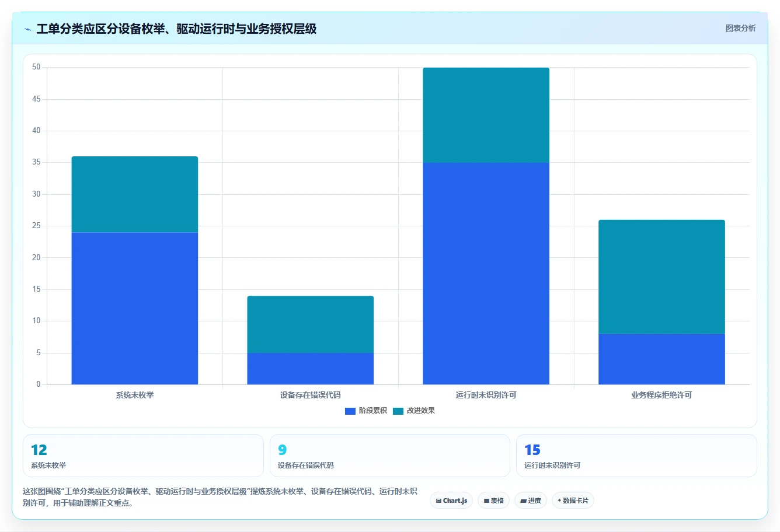Viewport: 780px width, 532px height.
Task: Click the chart title 工单分类应区分设备枚举
Action: tap(176, 29)
